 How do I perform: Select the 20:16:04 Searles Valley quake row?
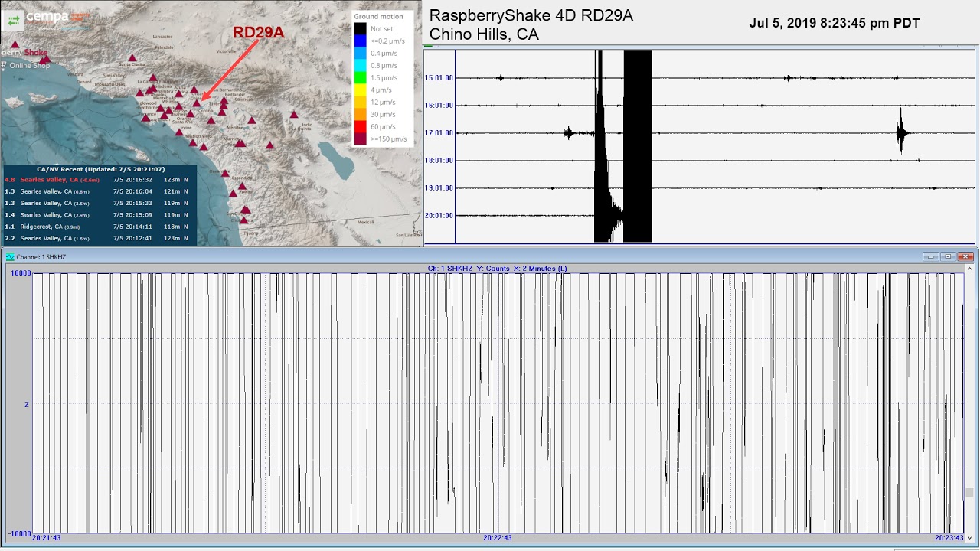[x=100, y=191]
